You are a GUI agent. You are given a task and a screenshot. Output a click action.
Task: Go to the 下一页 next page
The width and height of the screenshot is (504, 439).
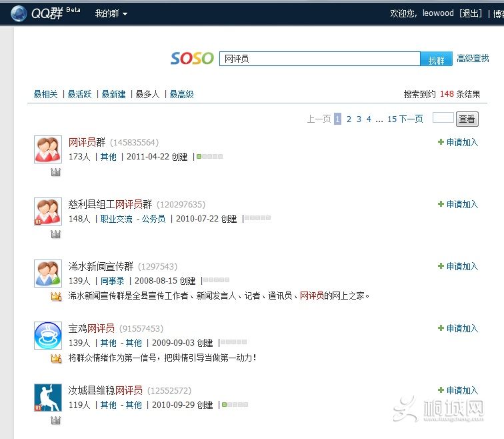(411, 119)
